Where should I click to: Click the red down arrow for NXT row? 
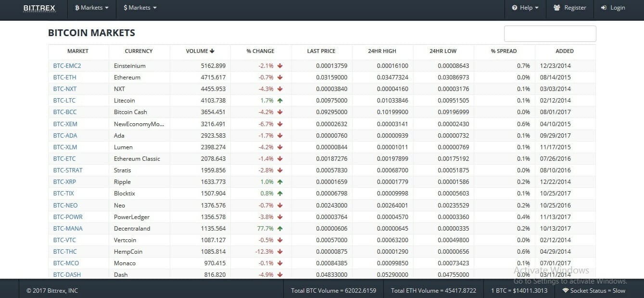tap(280, 89)
